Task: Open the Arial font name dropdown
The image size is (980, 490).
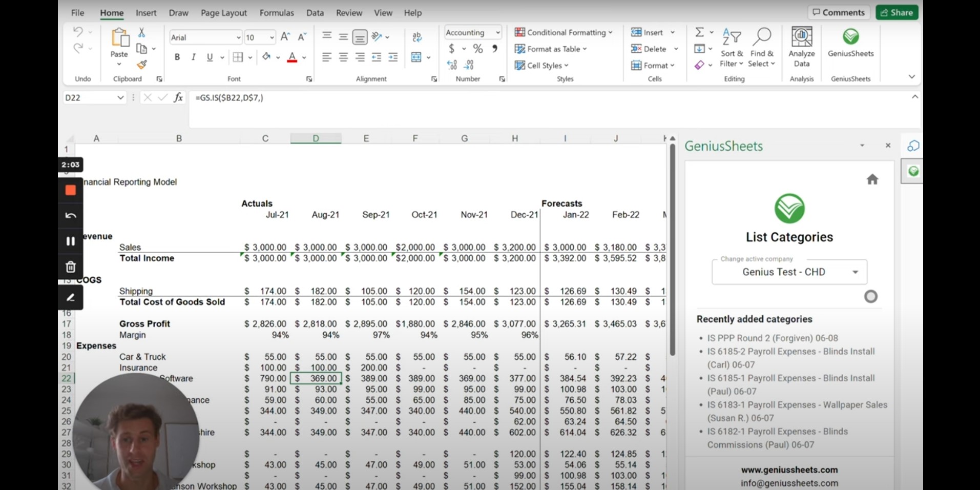Action: [x=238, y=37]
